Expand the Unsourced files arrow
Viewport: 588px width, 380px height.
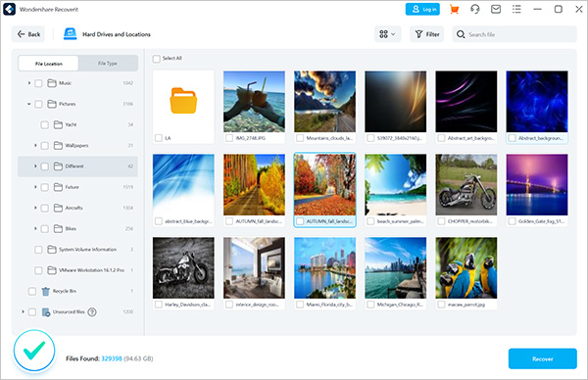click(23, 311)
